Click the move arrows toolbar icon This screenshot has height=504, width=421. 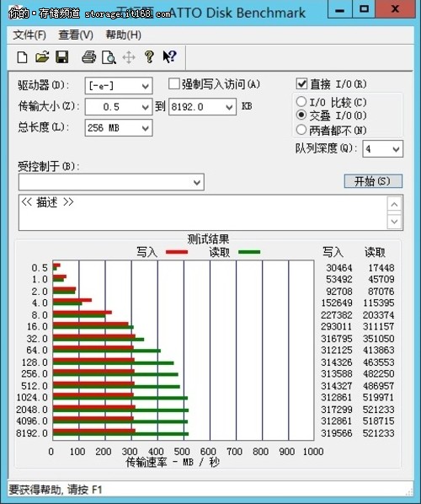(x=129, y=57)
